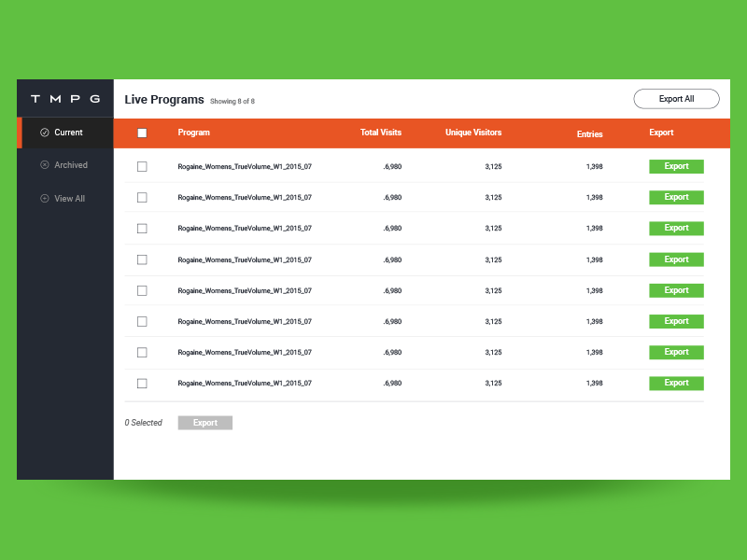Mark the sixth program row's checkbox
This screenshot has height=560, width=747.
142,321
